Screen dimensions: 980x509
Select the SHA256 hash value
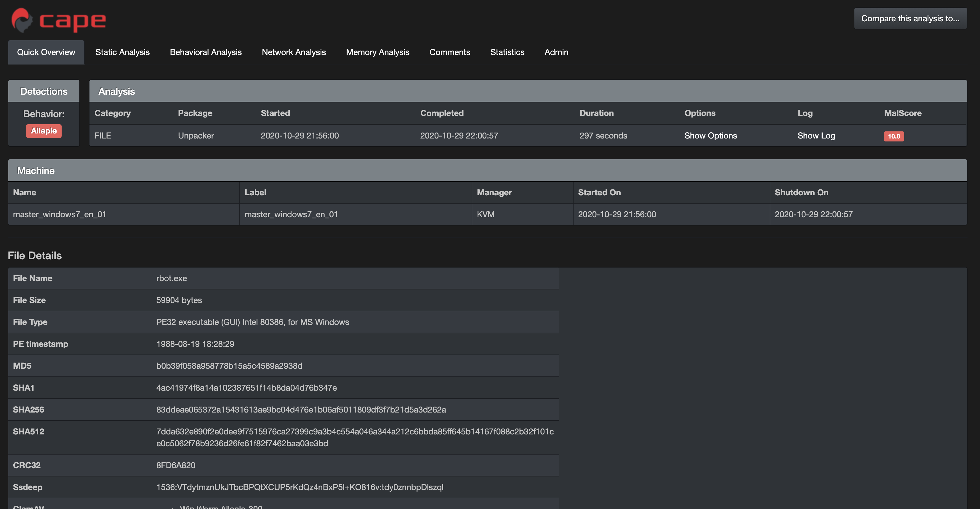click(x=301, y=410)
